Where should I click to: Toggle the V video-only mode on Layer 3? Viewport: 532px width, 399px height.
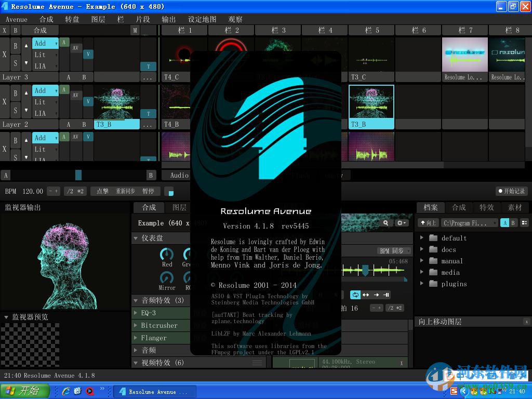pyautogui.click(x=89, y=54)
